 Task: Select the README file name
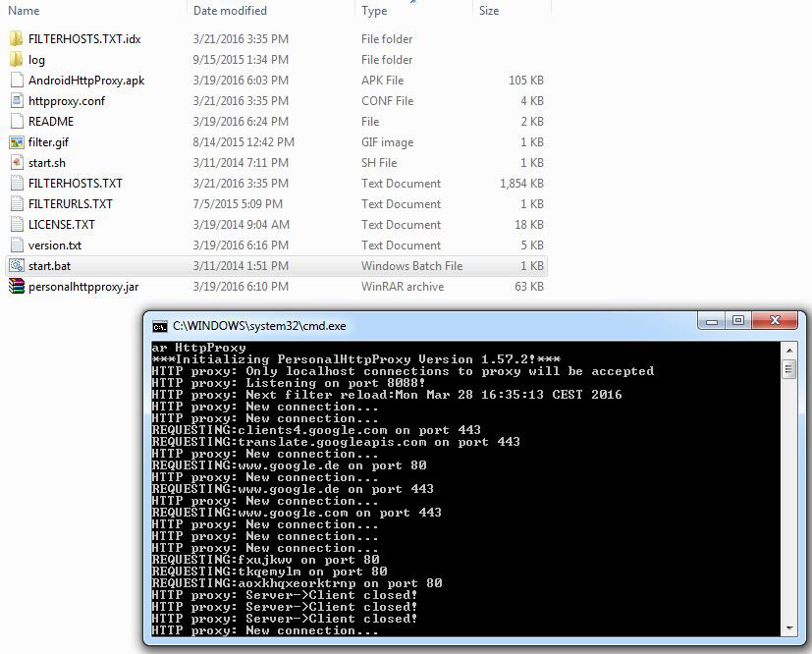click(51, 122)
